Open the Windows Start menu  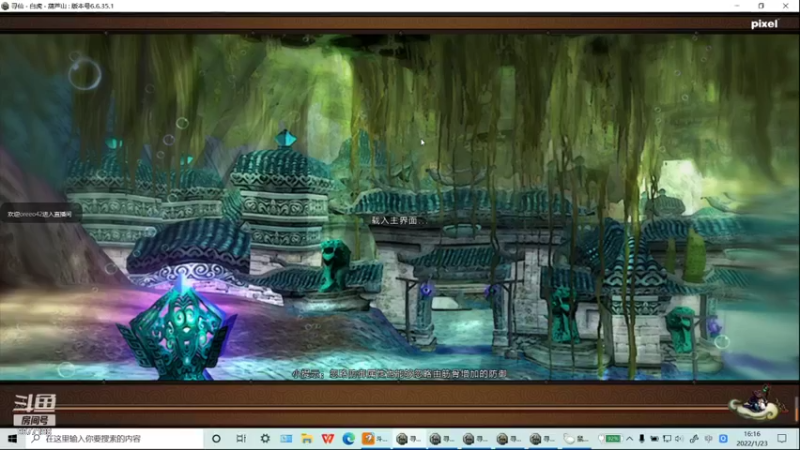pyautogui.click(x=12, y=439)
